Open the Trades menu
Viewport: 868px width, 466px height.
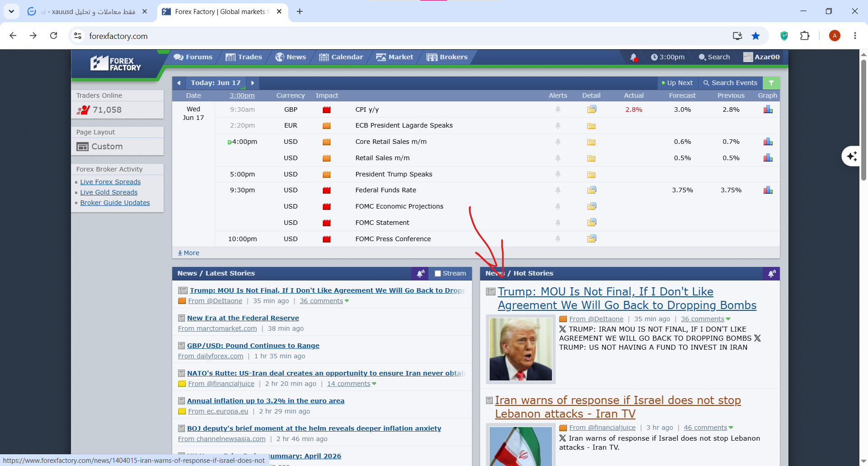[244, 57]
